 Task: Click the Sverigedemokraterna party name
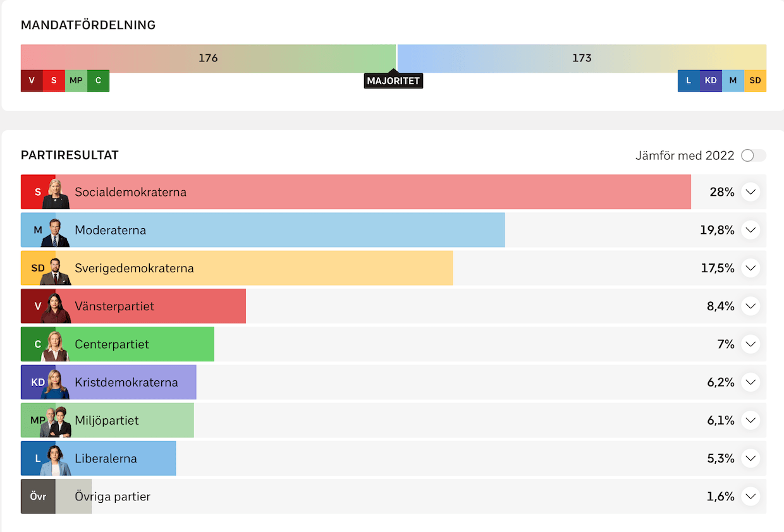(134, 268)
